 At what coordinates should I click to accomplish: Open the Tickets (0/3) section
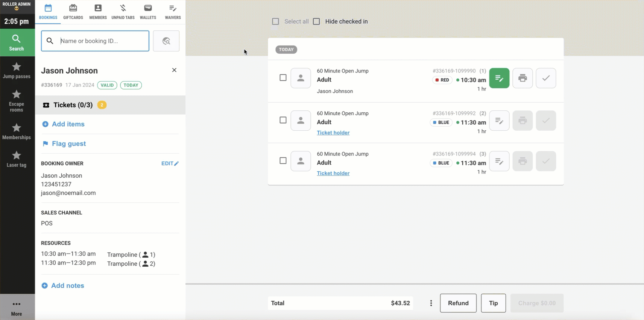click(x=110, y=105)
